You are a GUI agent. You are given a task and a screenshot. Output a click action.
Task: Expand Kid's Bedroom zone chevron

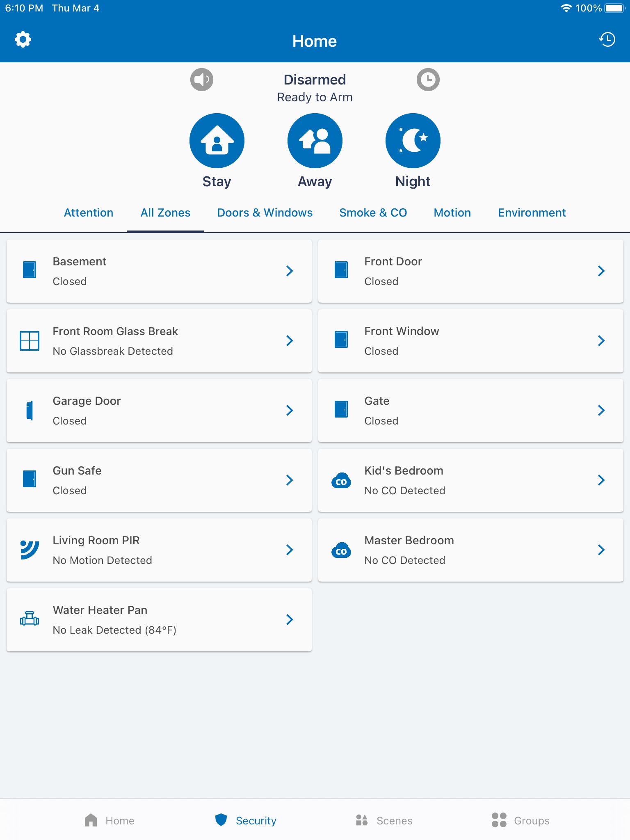pos(601,480)
